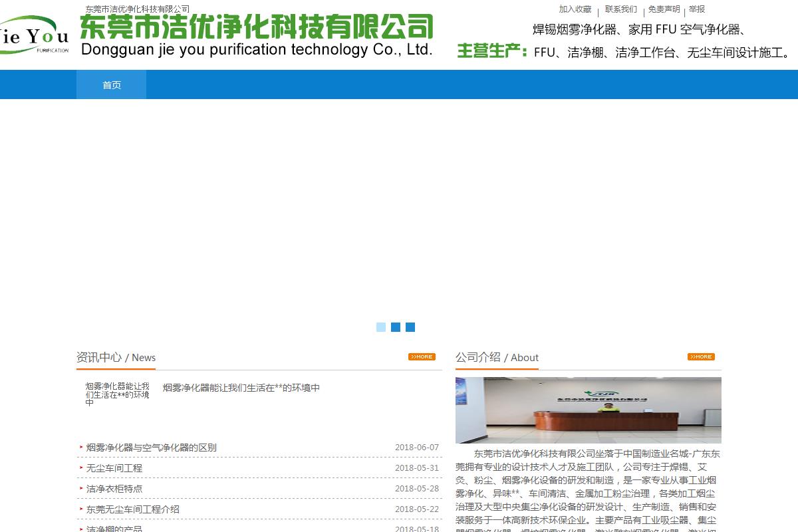Select the first carousel indicator dot

click(x=381, y=327)
